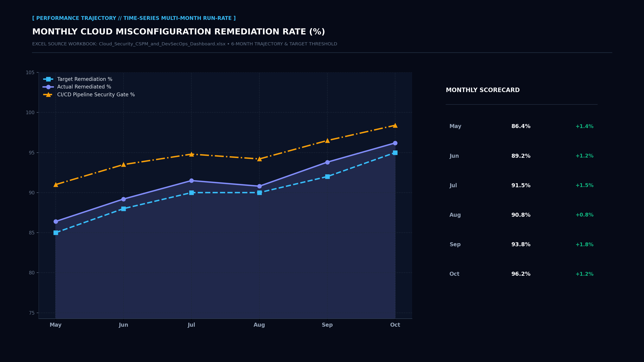This screenshot has height=362, width=644.
Task: Click the +1.2% delta for Oct
Action: [x=585, y=274]
